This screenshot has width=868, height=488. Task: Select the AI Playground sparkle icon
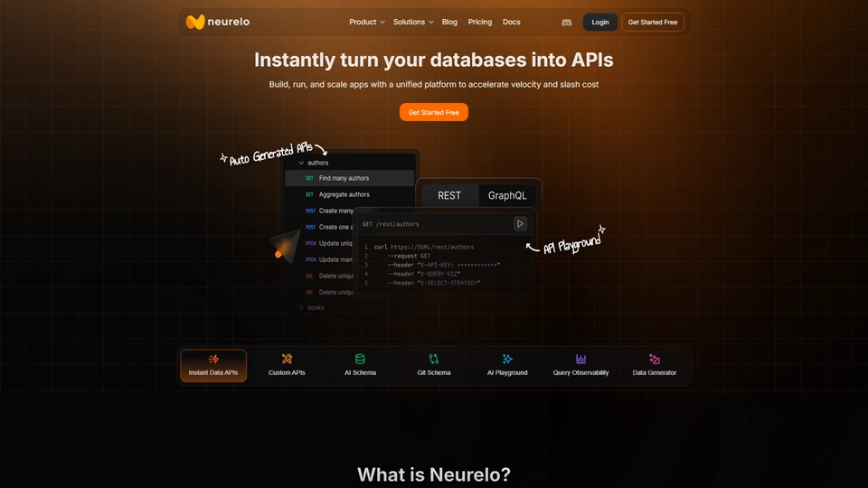click(507, 359)
